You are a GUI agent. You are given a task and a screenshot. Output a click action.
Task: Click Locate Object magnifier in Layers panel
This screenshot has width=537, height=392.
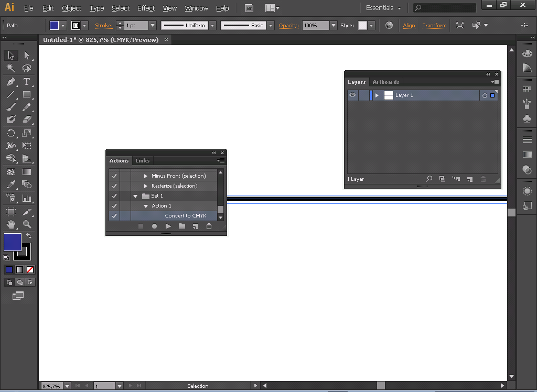429,179
